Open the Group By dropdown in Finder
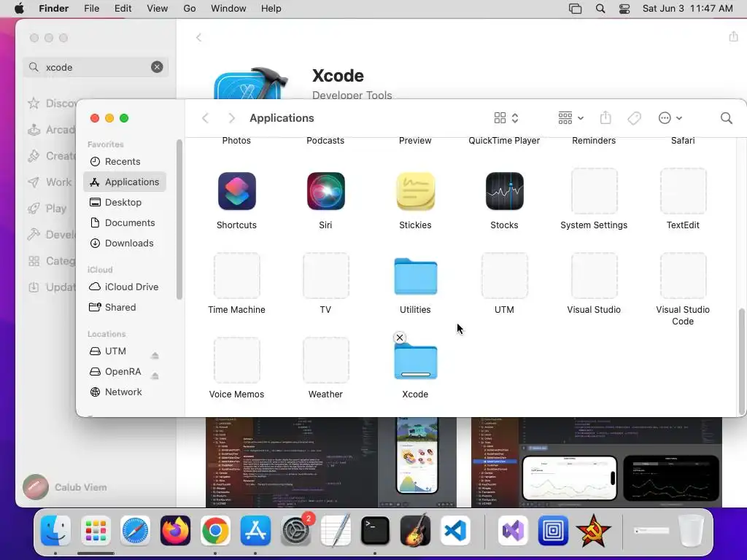 coord(570,118)
